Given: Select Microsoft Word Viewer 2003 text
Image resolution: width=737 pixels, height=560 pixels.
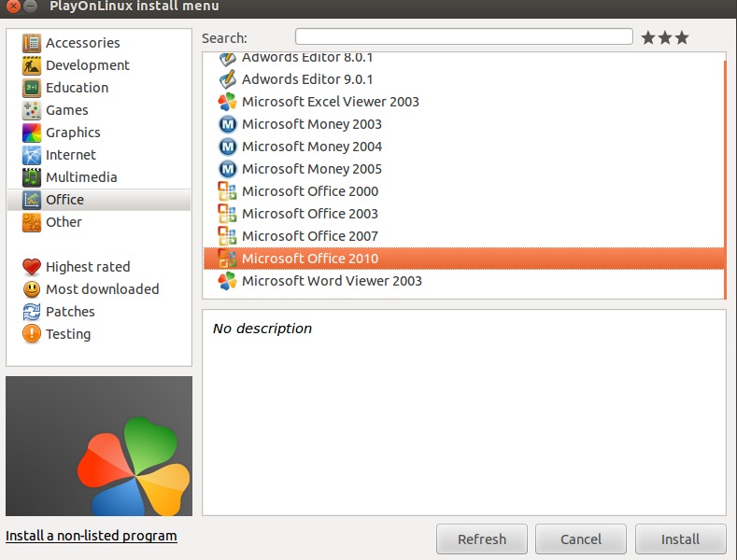Looking at the screenshot, I should click(x=332, y=281).
